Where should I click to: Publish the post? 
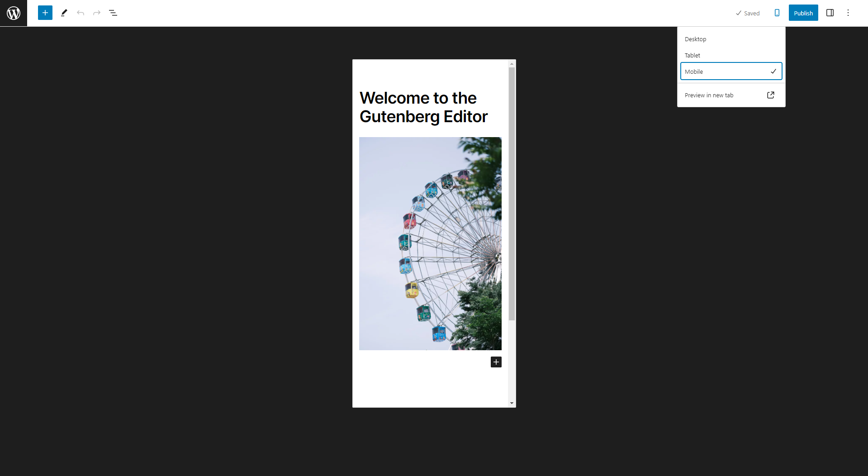pos(803,13)
